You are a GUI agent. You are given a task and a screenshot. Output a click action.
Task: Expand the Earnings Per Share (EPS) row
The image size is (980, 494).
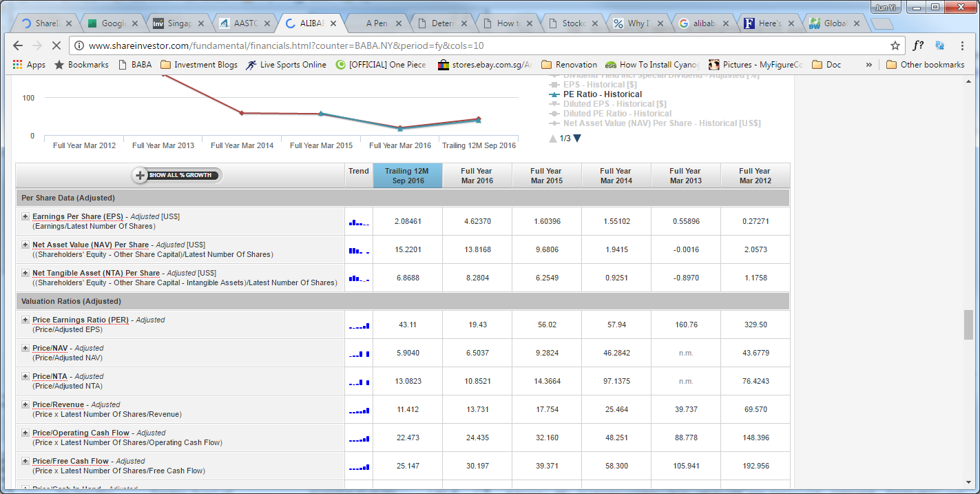pos(25,216)
